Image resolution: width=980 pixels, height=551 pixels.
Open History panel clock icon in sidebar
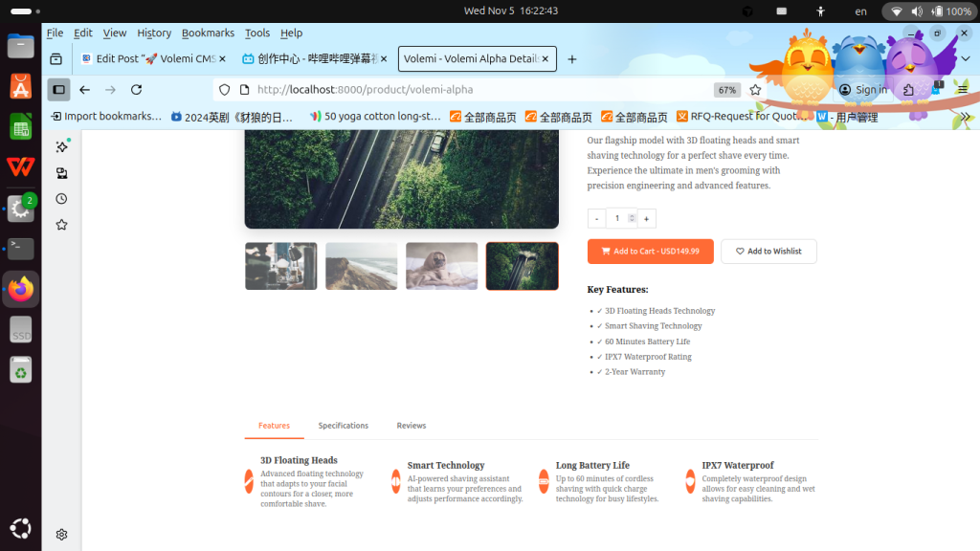click(61, 199)
